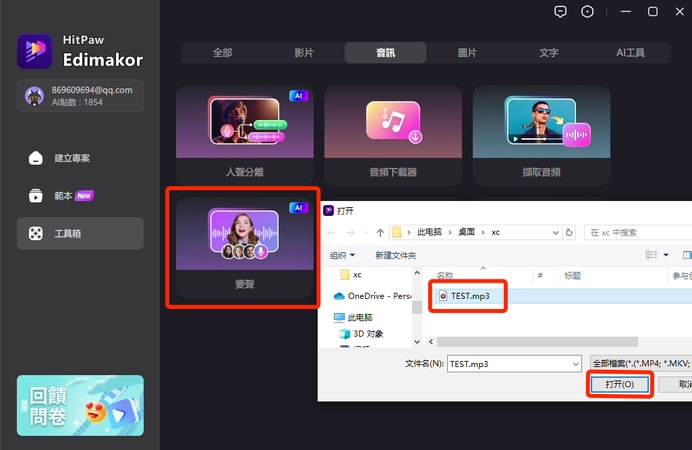Viewport: 692px width, 450px height.
Task: Open the 文件名 combo box dropdown
Action: click(575, 364)
